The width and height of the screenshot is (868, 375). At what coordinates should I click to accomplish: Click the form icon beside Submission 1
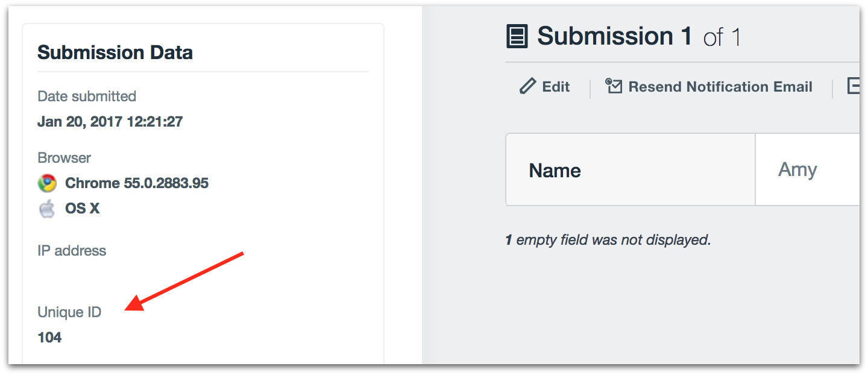point(517,37)
